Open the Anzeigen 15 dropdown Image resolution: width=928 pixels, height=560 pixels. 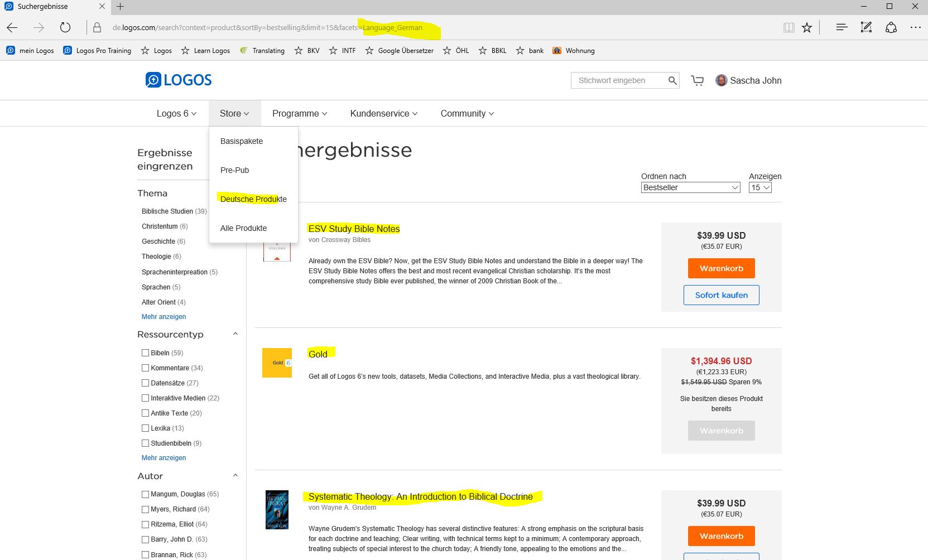point(760,187)
